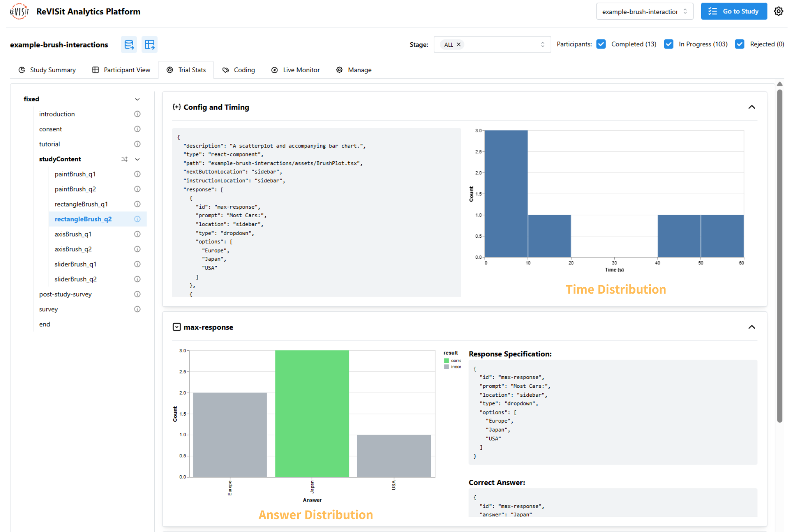This screenshot has width=795, height=532.
Task: Click the green Japan bar
Action: [312, 413]
